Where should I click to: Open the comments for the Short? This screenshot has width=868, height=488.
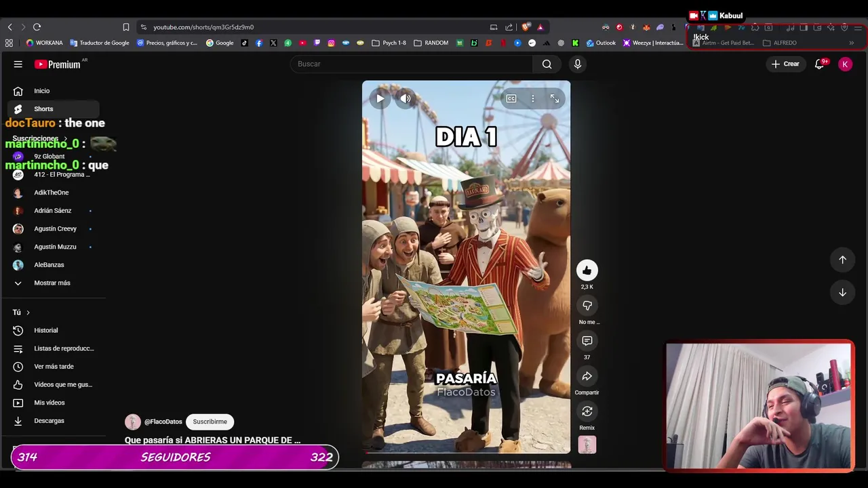click(587, 341)
